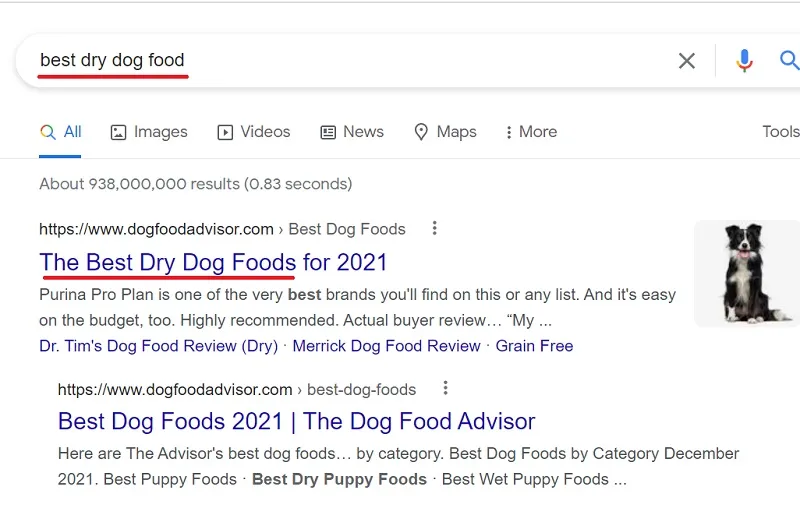This screenshot has width=800, height=508.
Task: Open the Videos tab icon
Action: (225, 132)
